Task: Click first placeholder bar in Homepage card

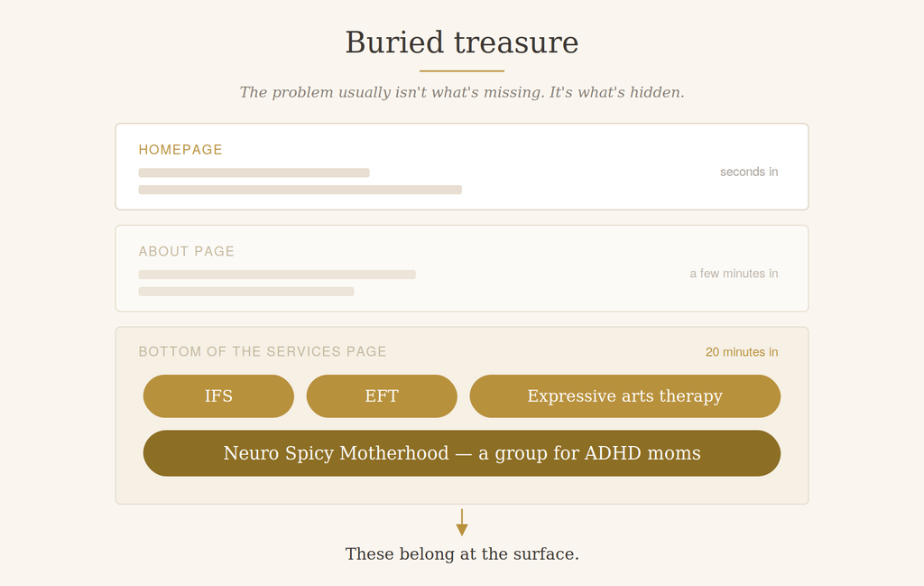Action: point(254,172)
